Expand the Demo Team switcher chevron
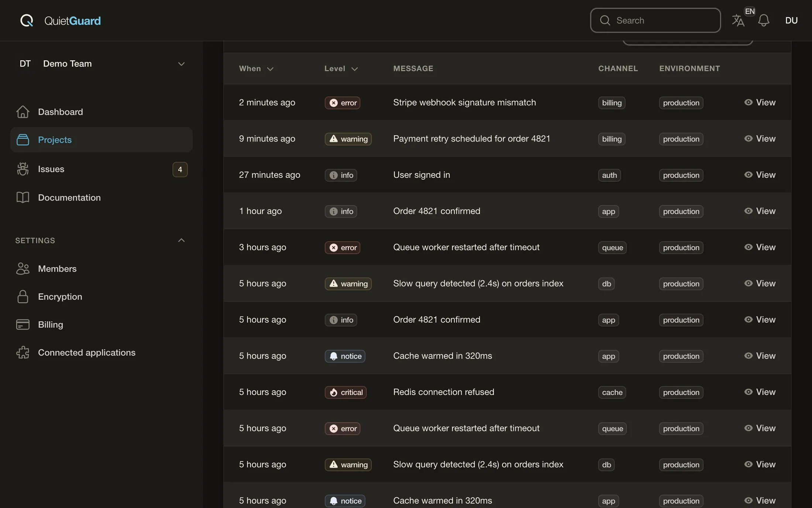Screen dimensions: 812x508 pyautogui.click(x=181, y=64)
